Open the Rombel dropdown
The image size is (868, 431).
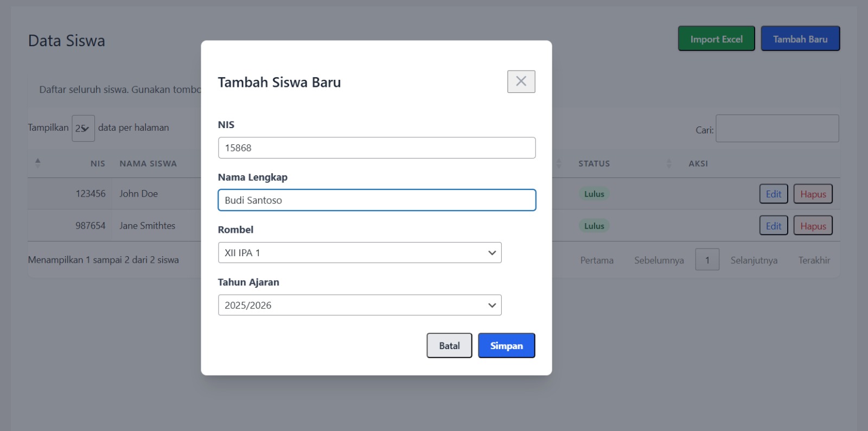click(x=359, y=253)
